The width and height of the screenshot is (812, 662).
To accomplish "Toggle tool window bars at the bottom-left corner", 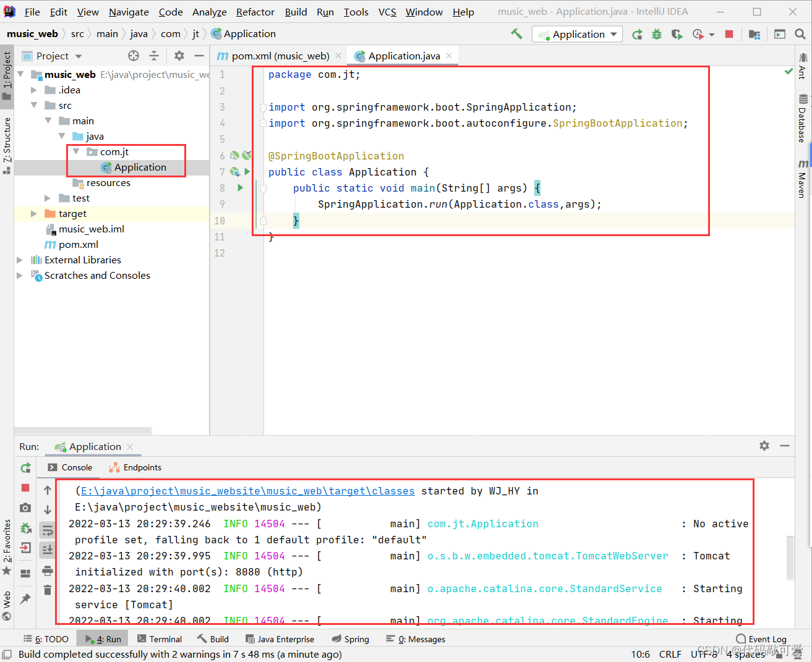I will coord(7,654).
